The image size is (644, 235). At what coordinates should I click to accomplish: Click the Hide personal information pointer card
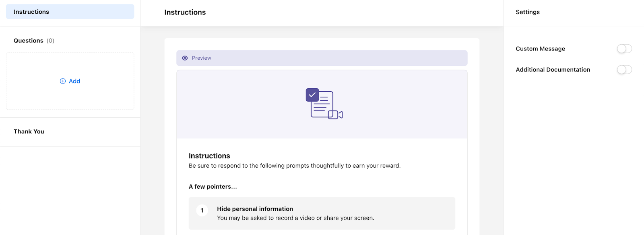pyautogui.click(x=322, y=213)
